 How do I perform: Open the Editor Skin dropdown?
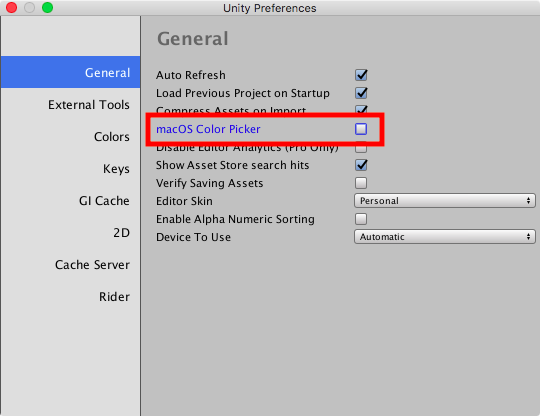click(445, 201)
